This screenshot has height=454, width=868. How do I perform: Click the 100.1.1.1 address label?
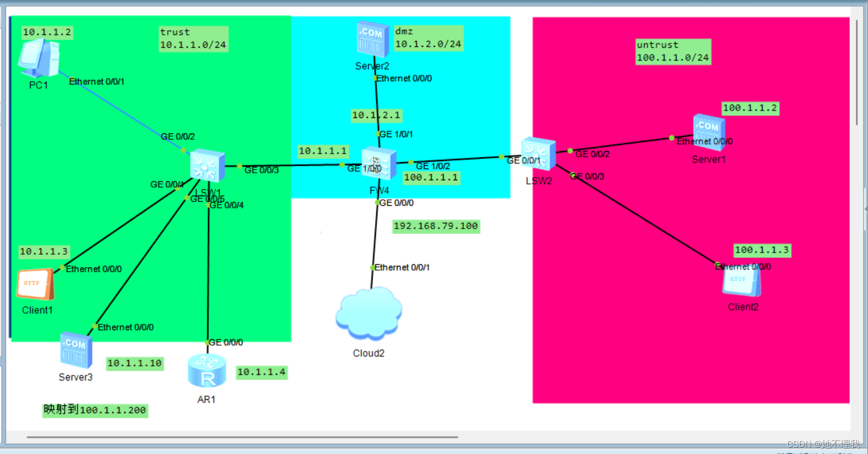tap(431, 178)
